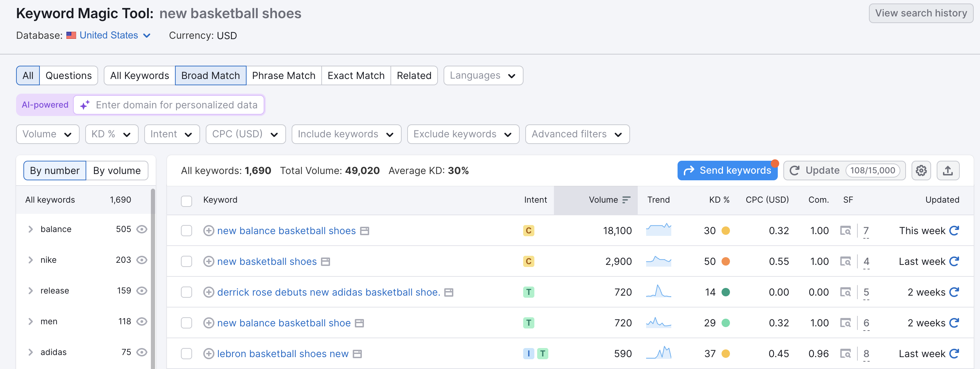
Task: Open the new balance basketball shoes keyword link
Action: click(286, 231)
